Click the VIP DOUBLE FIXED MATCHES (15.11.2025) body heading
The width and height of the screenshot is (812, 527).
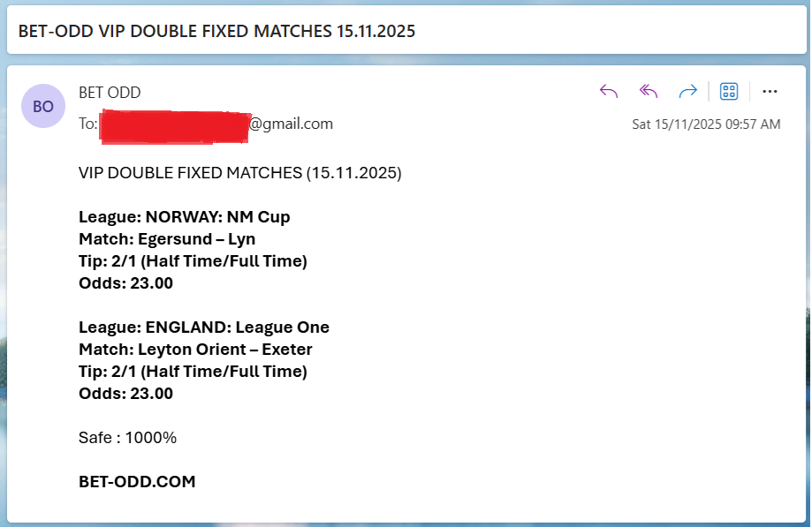pos(239,173)
